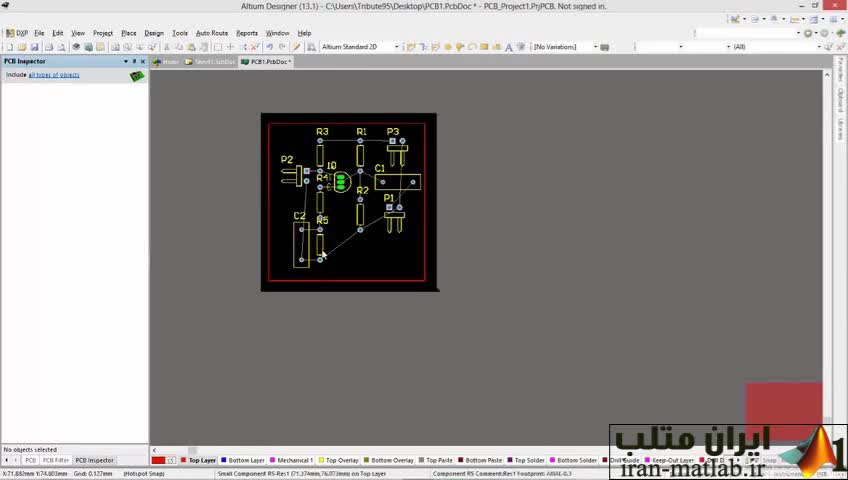Open the Tools menu
Image resolution: width=848 pixels, height=480 pixels.
[180, 33]
